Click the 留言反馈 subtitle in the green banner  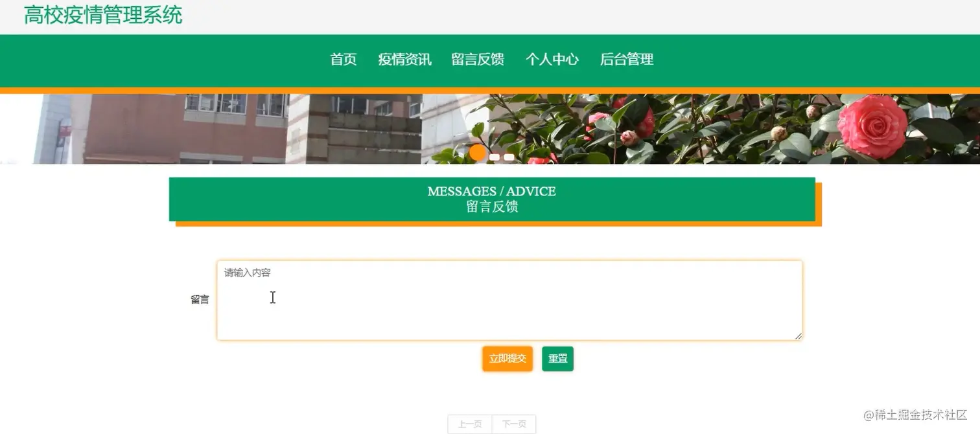[x=491, y=206]
